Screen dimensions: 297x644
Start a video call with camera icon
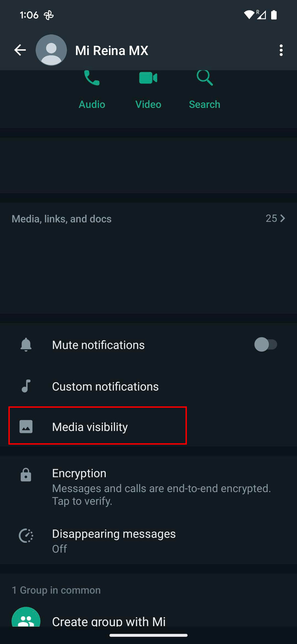148,79
